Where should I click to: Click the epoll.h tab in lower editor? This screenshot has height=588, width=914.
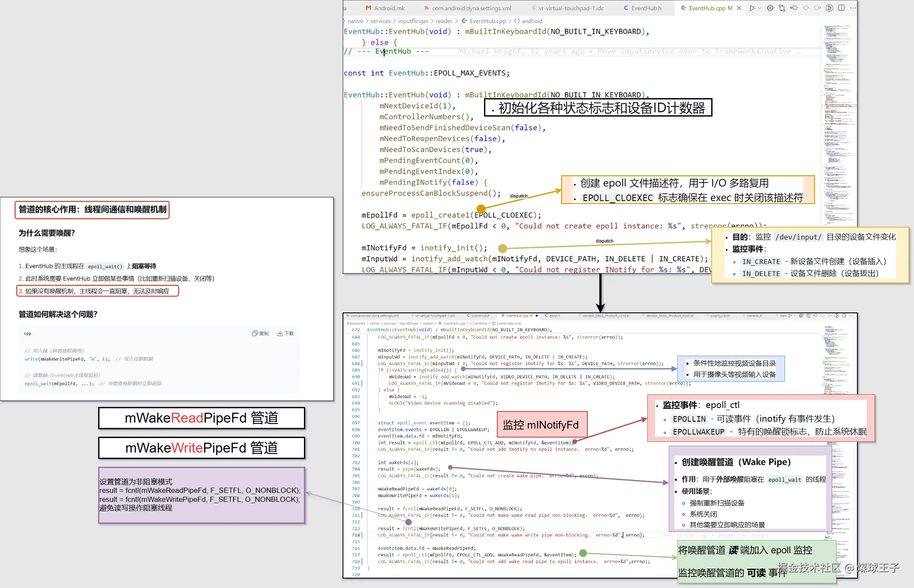(x=554, y=316)
